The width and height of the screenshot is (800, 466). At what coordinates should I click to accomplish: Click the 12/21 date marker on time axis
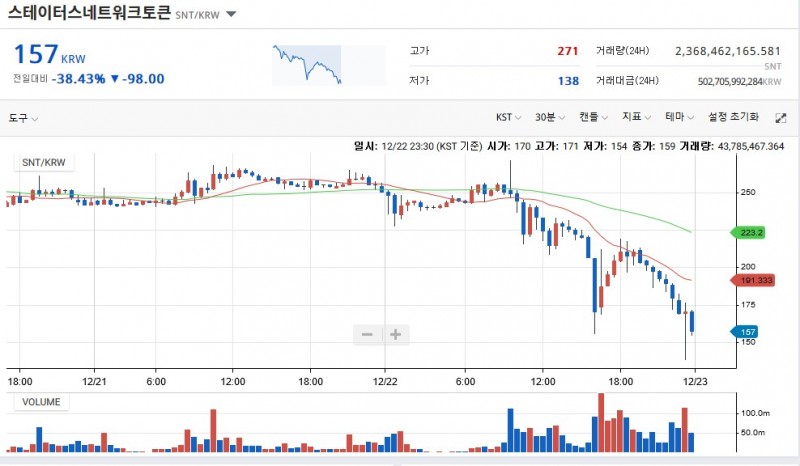coord(94,381)
